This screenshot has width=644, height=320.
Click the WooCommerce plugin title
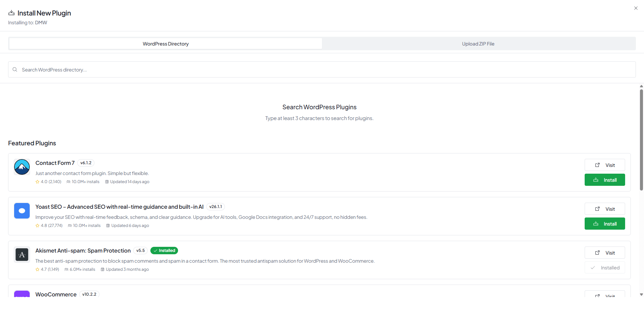coord(56,294)
